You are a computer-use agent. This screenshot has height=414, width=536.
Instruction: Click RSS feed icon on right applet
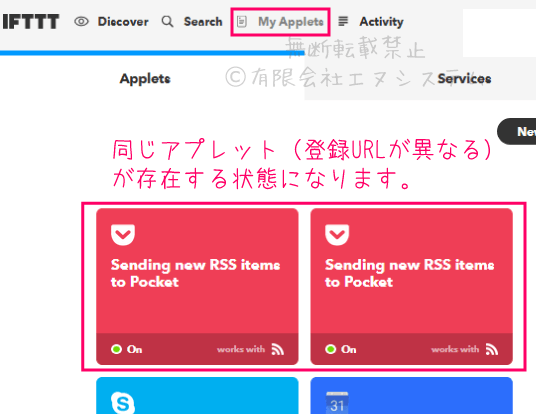pos(492,349)
